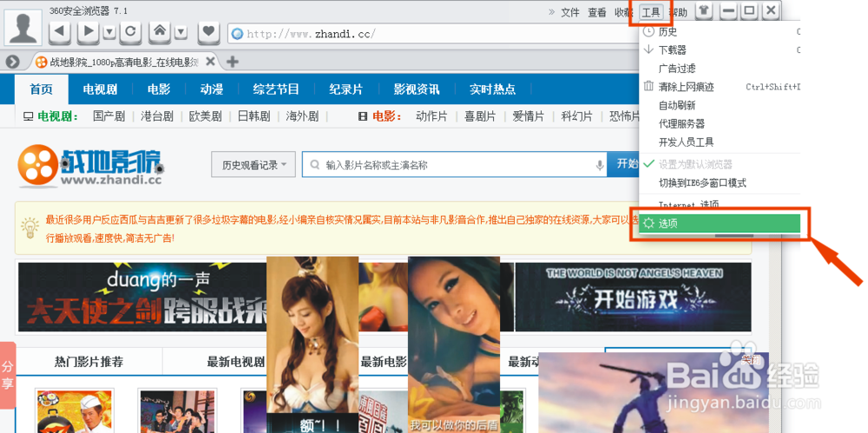The image size is (868, 433).
Task: Click the 海外剧 link
Action: click(x=302, y=116)
